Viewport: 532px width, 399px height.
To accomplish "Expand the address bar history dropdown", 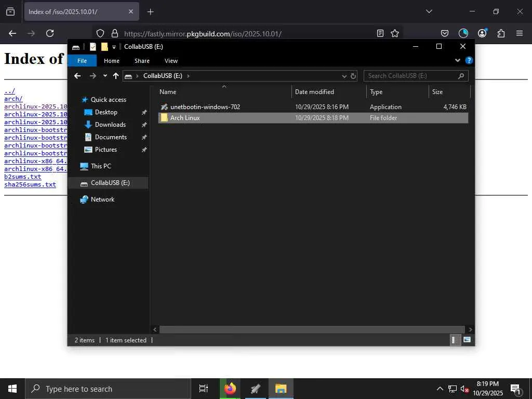I will (x=344, y=76).
